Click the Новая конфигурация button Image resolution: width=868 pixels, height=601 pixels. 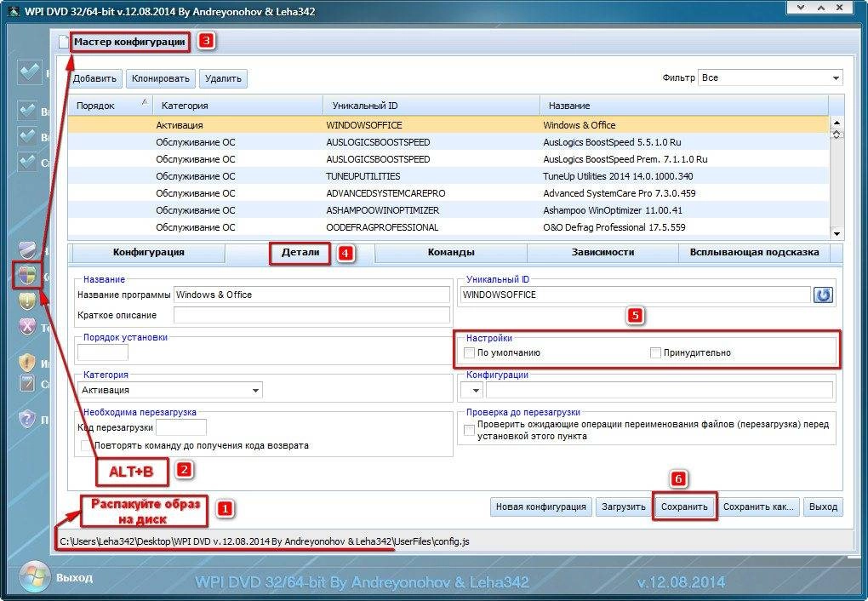coord(541,507)
